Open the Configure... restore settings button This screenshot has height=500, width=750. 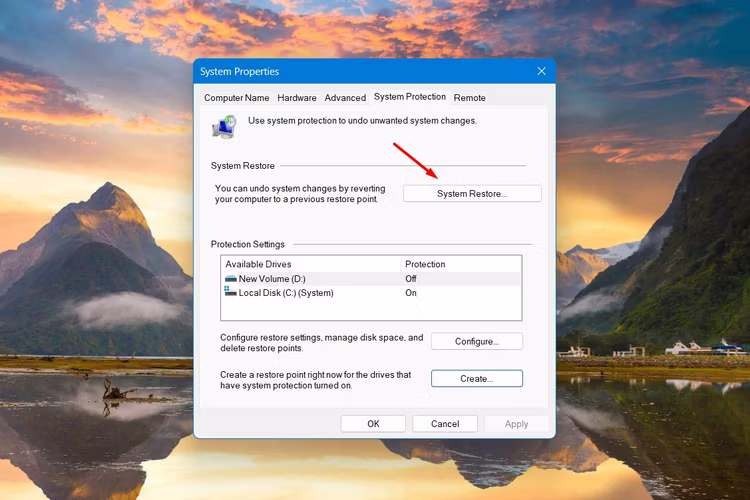coord(477,341)
